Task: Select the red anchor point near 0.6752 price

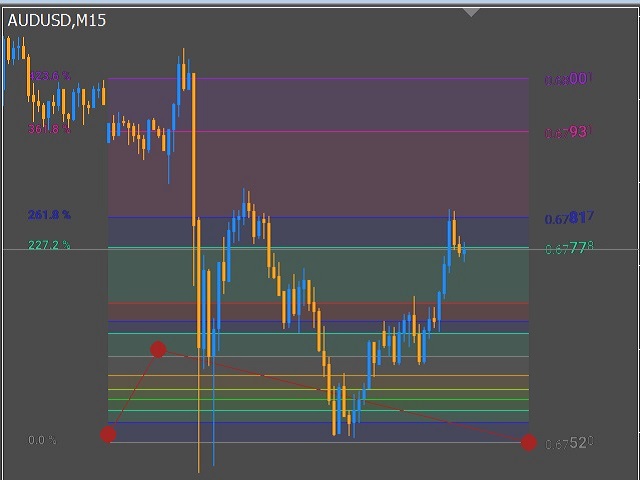Action: point(528,443)
